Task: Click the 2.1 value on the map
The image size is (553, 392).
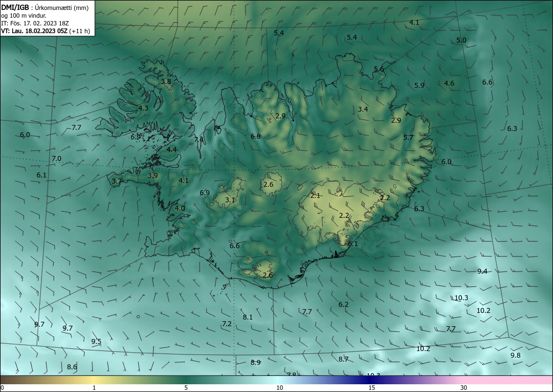Action: point(315,196)
